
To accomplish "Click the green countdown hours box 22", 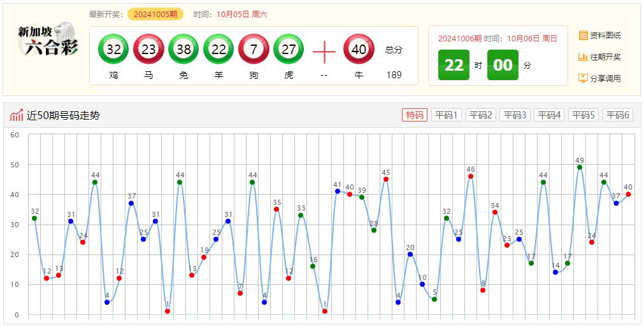I will click(454, 65).
